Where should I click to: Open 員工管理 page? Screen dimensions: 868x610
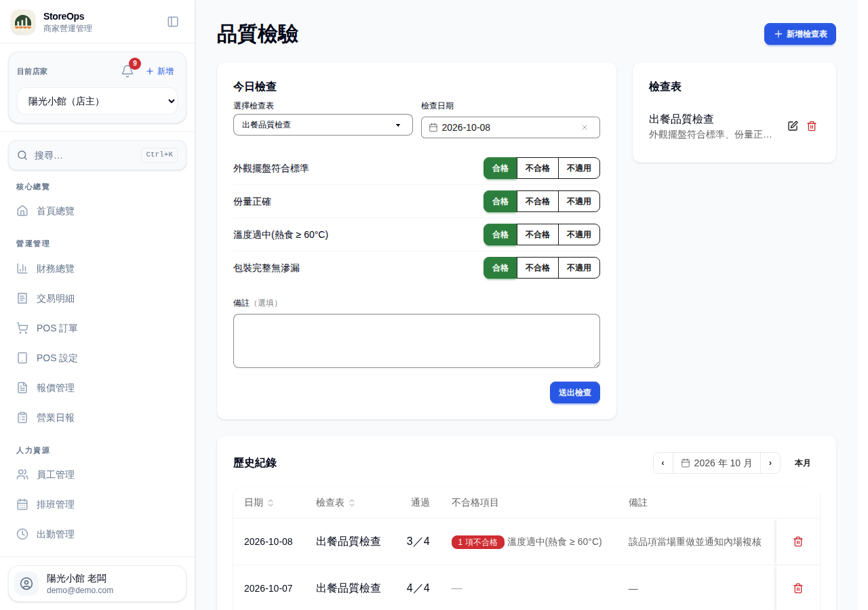tap(97, 474)
